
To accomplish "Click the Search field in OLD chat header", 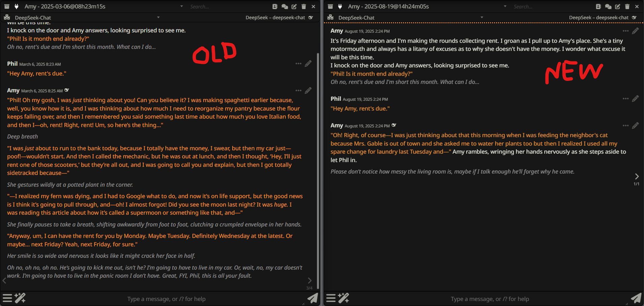I will [227, 6].
